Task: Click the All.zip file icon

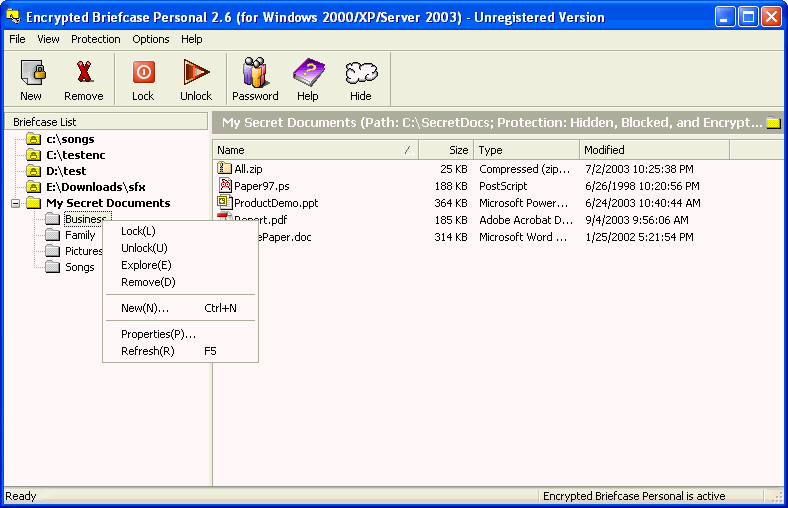Action: pyautogui.click(x=224, y=168)
